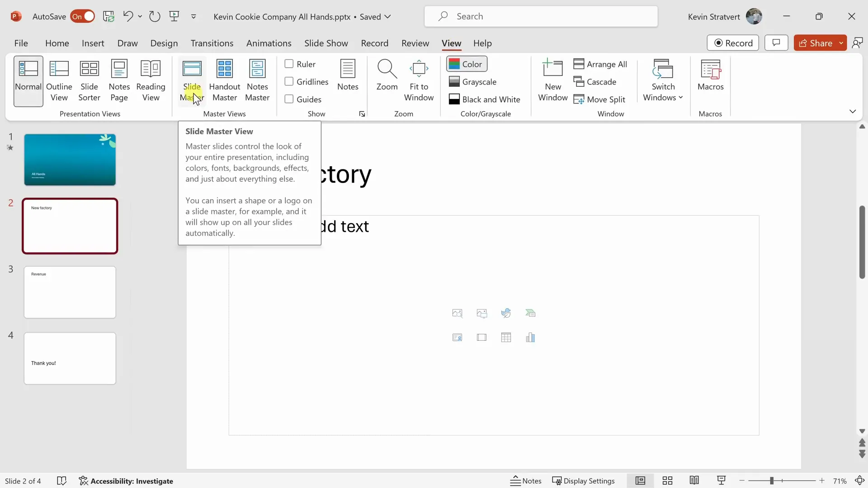Insert table icon in placeholder
Viewport: 868px width, 488px height.
(x=506, y=338)
